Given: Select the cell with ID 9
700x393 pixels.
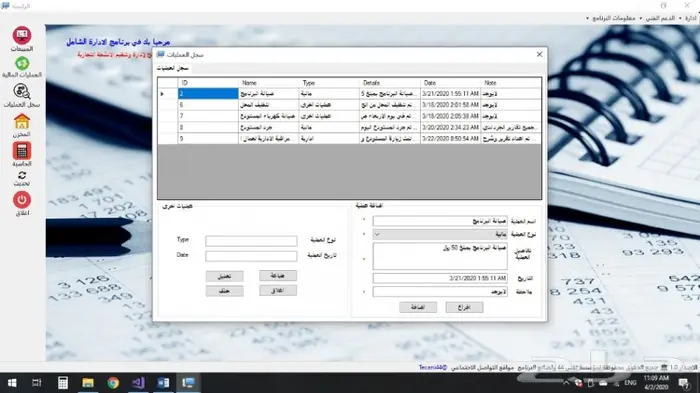Looking at the screenshot, I should click(x=208, y=139).
